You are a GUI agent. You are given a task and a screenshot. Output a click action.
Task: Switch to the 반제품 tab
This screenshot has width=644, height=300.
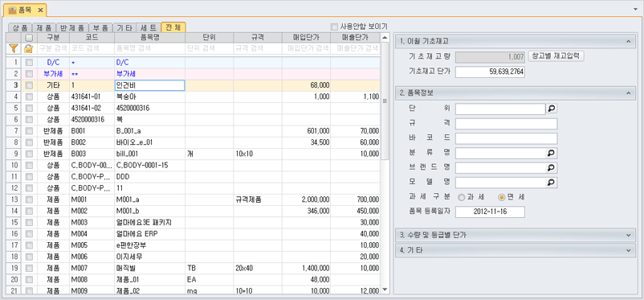coord(71,27)
